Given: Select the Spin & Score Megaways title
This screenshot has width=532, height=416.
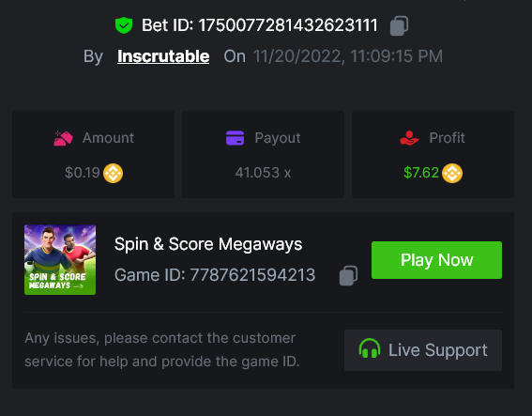Looking at the screenshot, I should point(208,244).
